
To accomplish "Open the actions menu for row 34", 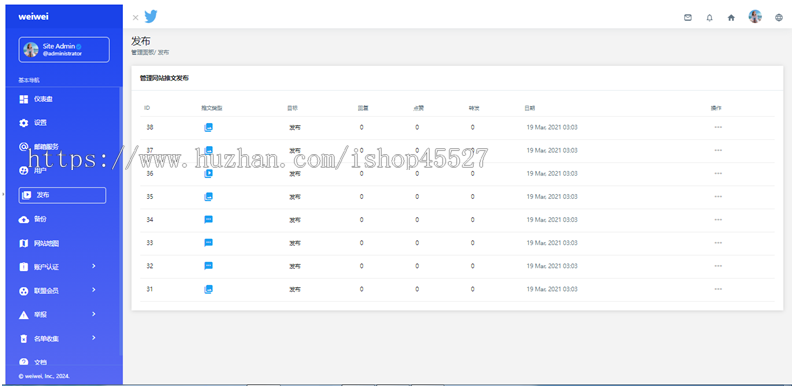I will [718, 219].
